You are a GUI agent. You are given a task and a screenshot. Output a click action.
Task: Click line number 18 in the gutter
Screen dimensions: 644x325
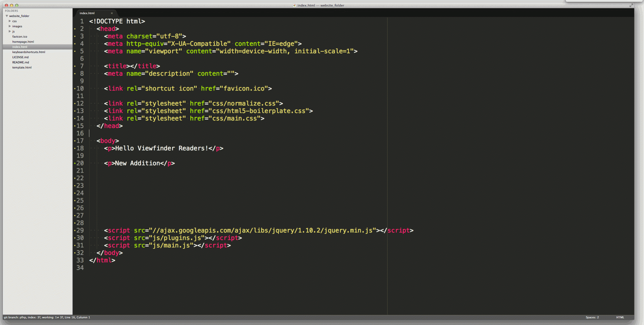(x=80, y=148)
